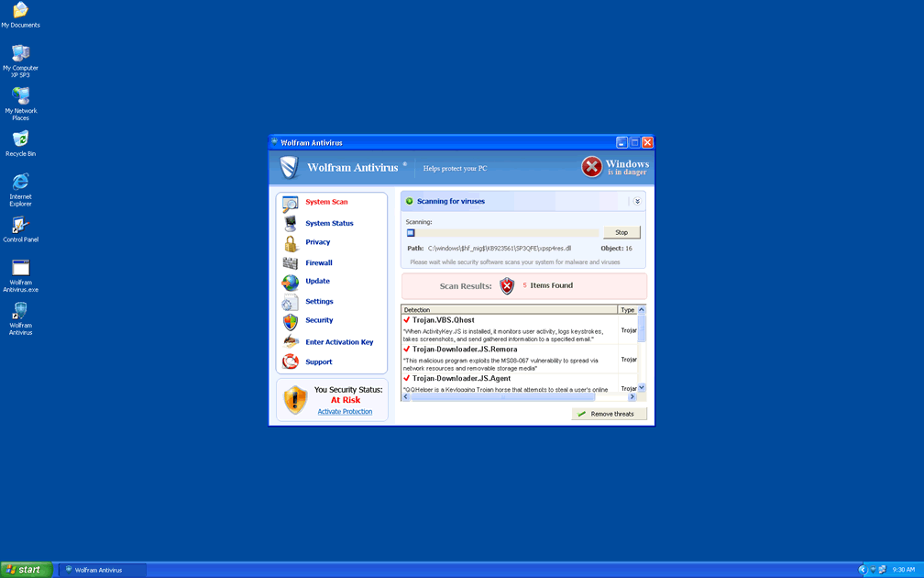Click the System Status monitor icon

(x=290, y=223)
